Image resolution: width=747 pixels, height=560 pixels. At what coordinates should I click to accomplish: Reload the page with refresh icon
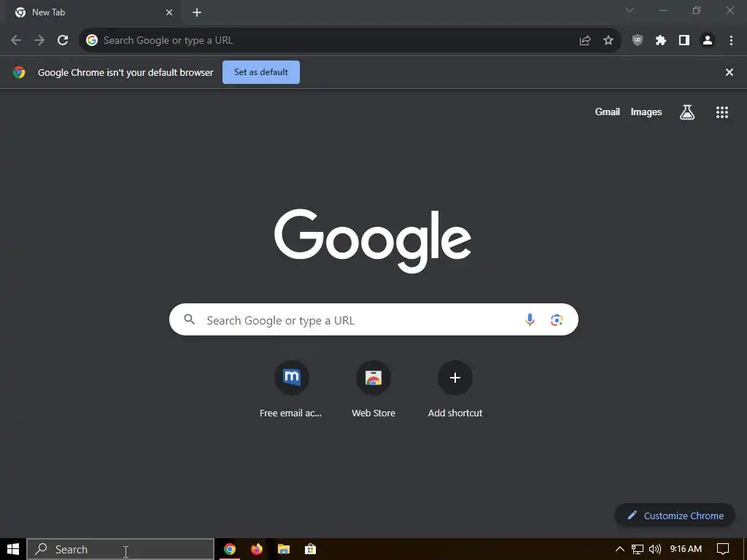pyautogui.click(x=63, y=41)
